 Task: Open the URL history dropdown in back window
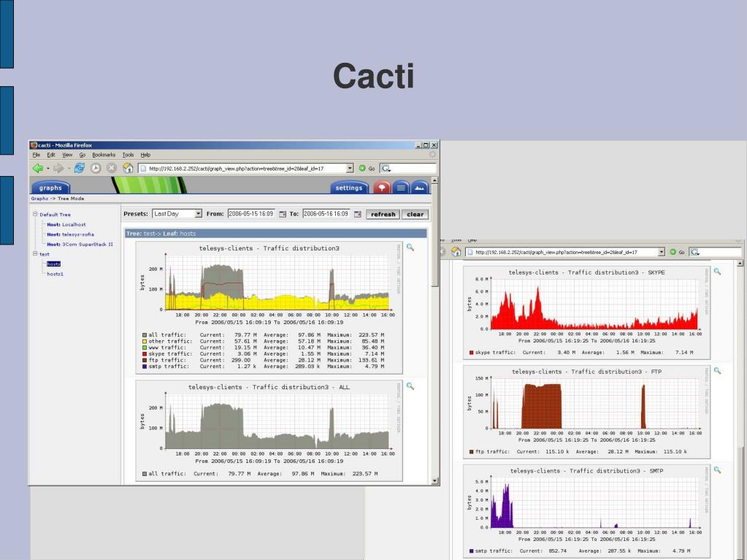[x=662, y=252]
